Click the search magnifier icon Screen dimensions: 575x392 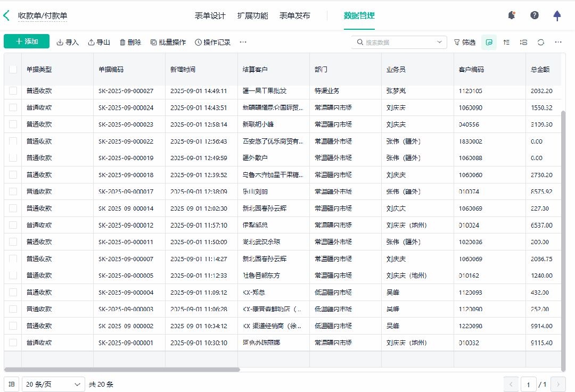[360, 42]
